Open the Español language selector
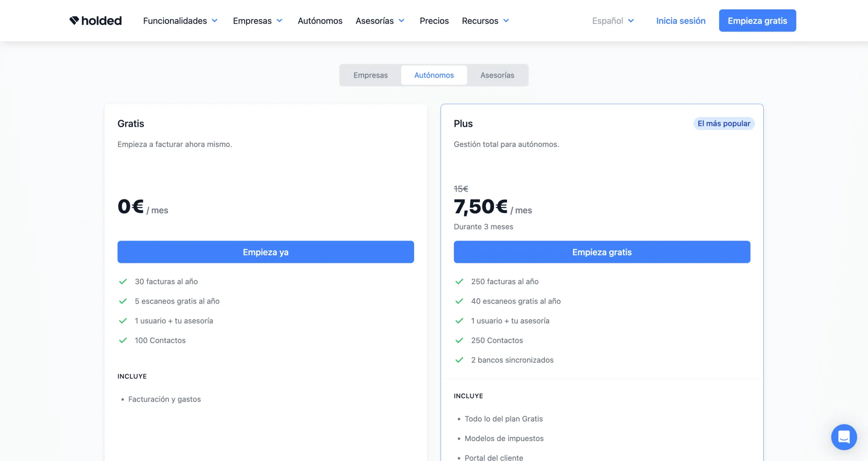 click(613, 21)
